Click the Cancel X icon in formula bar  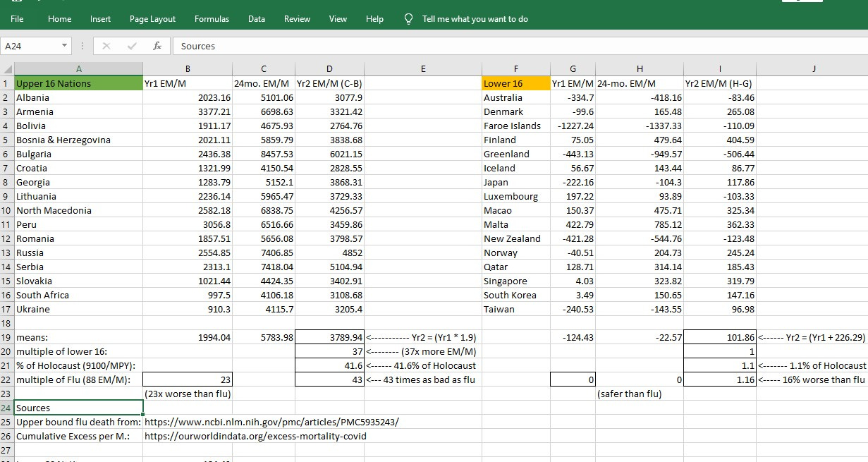pyautogui.click(x=106, y=46)
